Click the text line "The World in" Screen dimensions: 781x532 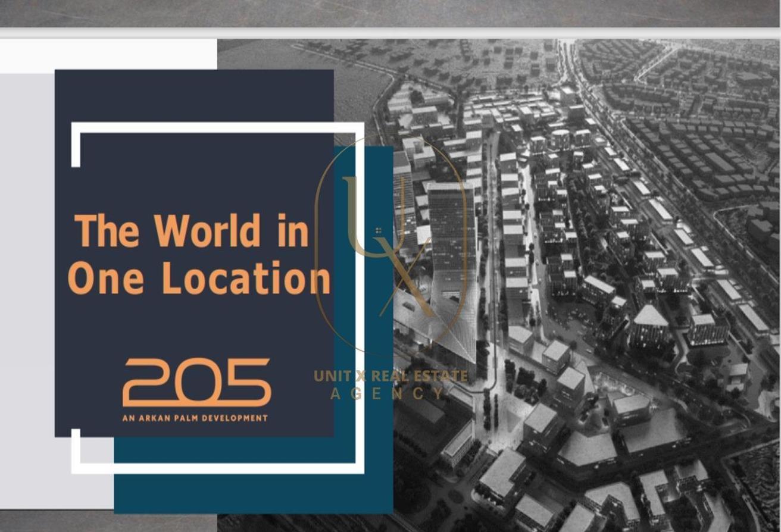point(192,230)
